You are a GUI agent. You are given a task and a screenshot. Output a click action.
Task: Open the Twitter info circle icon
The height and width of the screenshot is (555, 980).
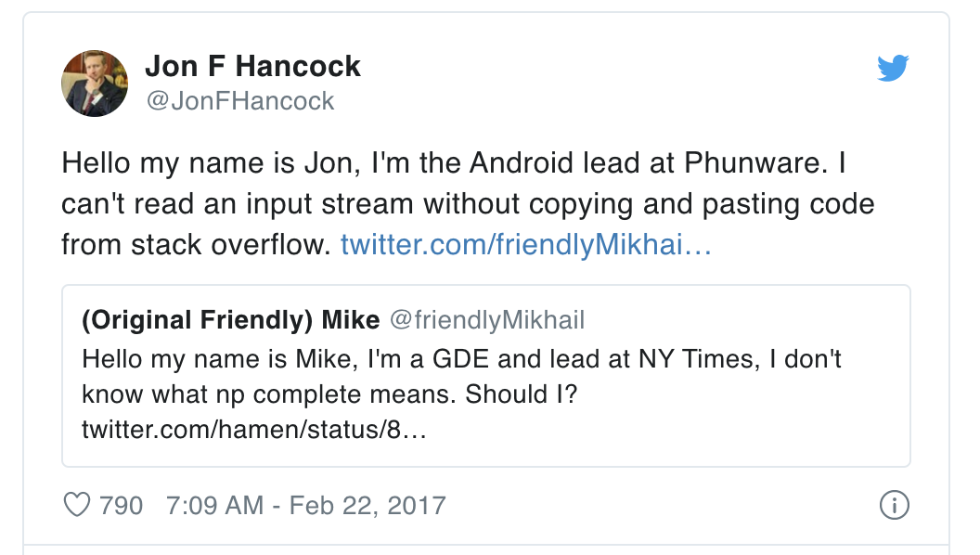click(x=893, y=506)
